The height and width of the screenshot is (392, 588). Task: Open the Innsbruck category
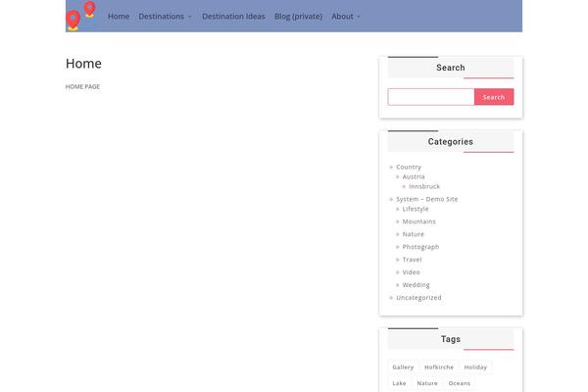point(424,186)
